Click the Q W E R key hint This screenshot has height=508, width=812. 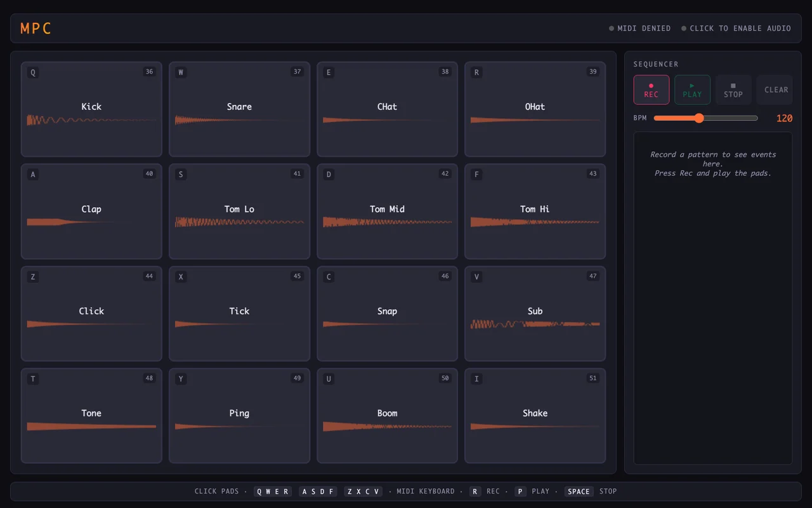pyautogui.click(x=273, y=491)
